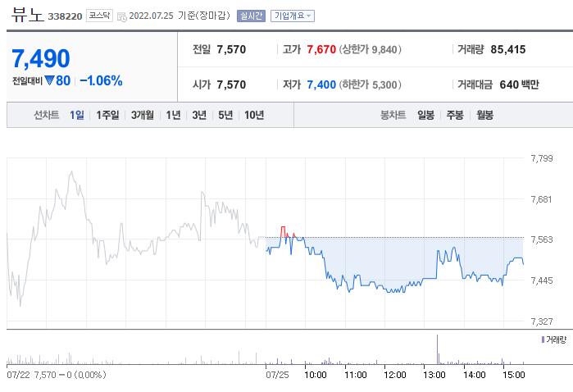The image size is (573, 392).
Task: Click the 07/25 date axis label
Action: click(277, 375)
